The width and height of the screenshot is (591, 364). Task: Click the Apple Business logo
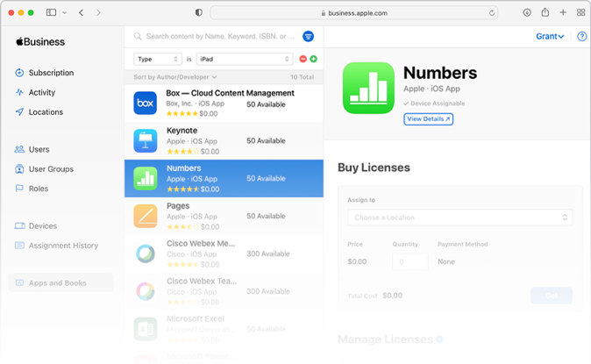tap(40, 41)
